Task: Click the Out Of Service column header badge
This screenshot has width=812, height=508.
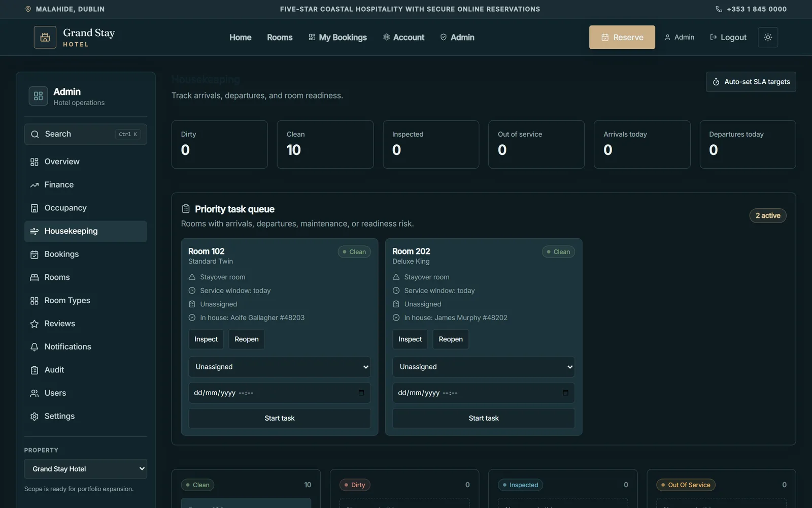Action: (686, 485)
